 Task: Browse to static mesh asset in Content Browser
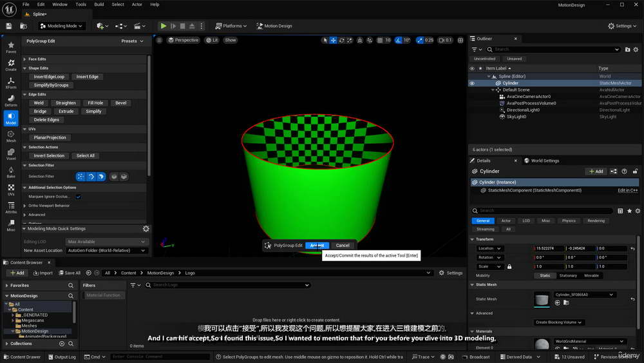click(x=566, y=302)
